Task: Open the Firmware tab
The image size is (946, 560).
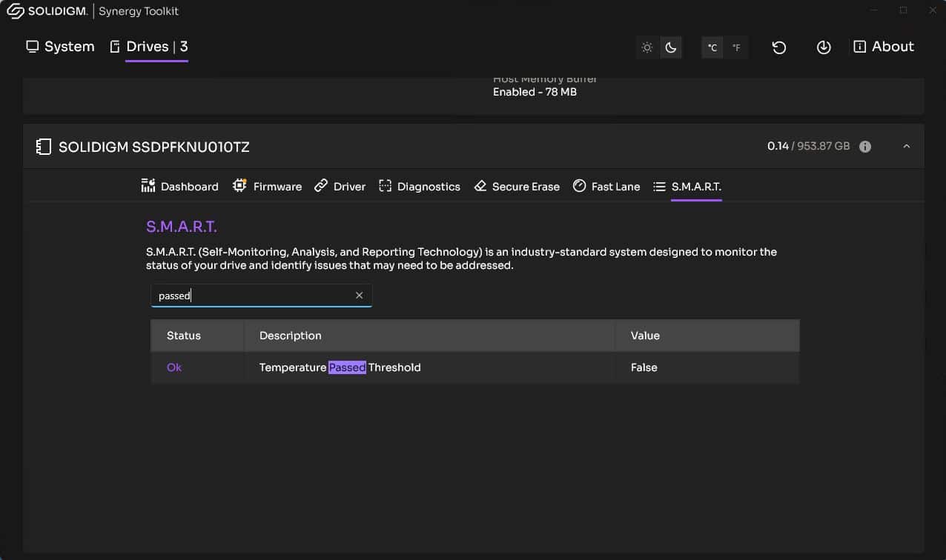Action: pyautogui.click(x=267, y=187)
